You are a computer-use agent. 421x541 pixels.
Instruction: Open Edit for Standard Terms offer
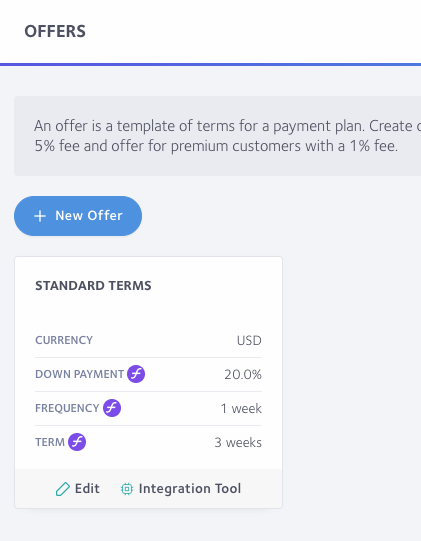tap(78, 489)
